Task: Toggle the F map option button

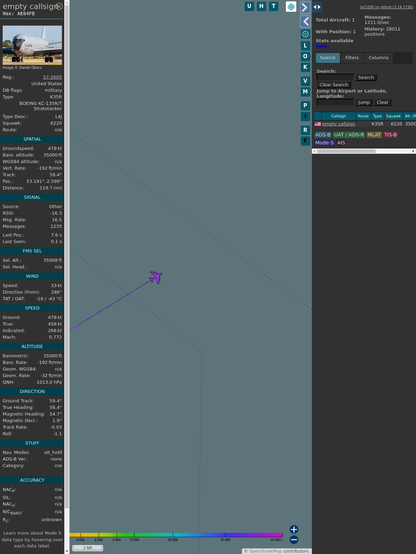Action: point(305,141)
